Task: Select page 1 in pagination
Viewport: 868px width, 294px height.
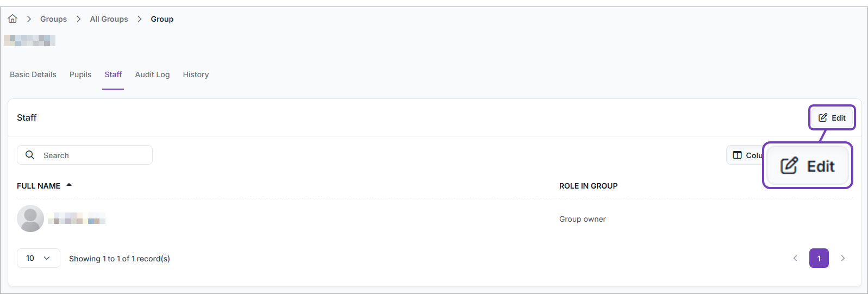Action: tap(819, 258)
